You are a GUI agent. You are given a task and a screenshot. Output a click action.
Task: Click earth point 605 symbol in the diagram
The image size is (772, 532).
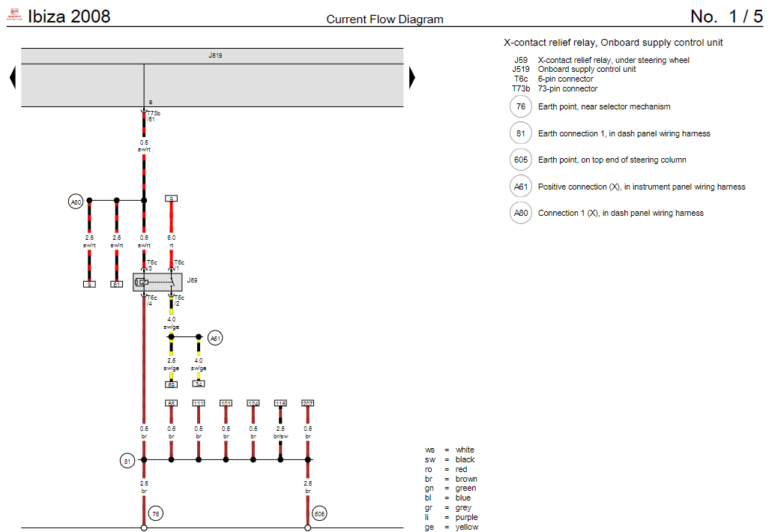point(320,513)
